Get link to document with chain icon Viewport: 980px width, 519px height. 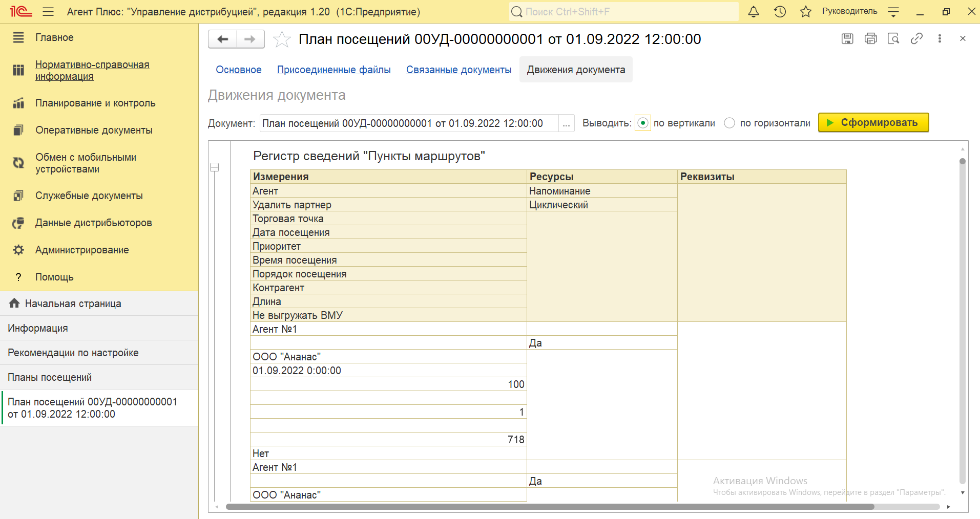pos(916,38)
